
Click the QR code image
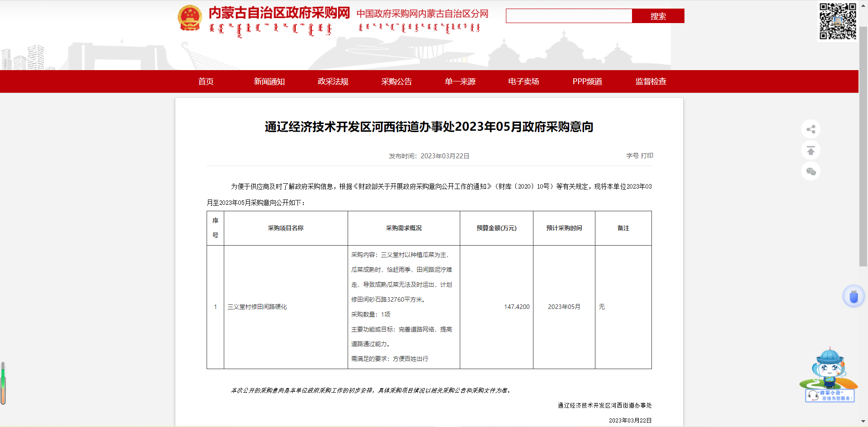(x=838, y=21)
